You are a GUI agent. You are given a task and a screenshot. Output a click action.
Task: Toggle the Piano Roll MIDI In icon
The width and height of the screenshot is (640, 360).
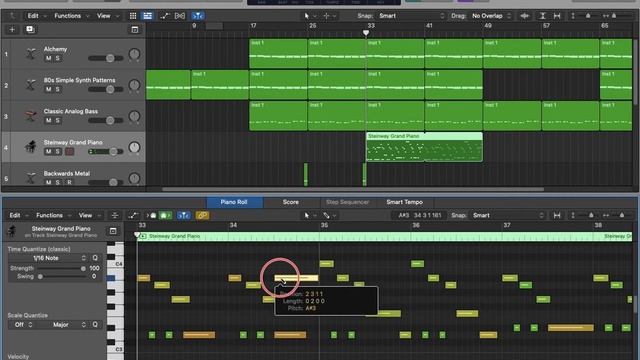(152, 215)
